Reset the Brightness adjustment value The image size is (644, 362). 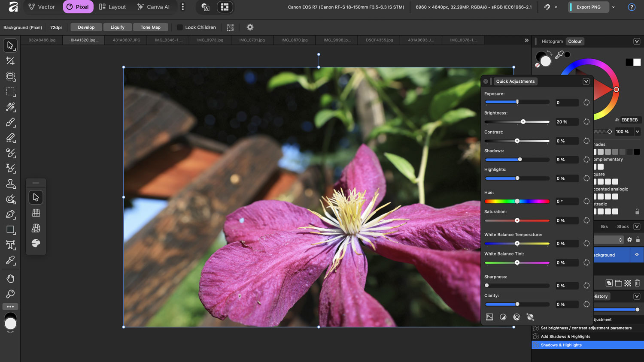pos(586,122)
